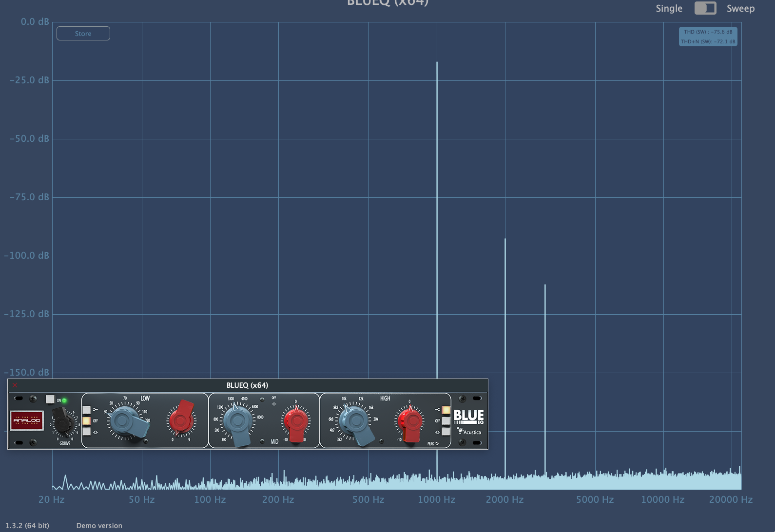The height and width of the screenshot is (532, 775).
Task: Click the "HIGH" band section label
Action: tap(385, 399)
